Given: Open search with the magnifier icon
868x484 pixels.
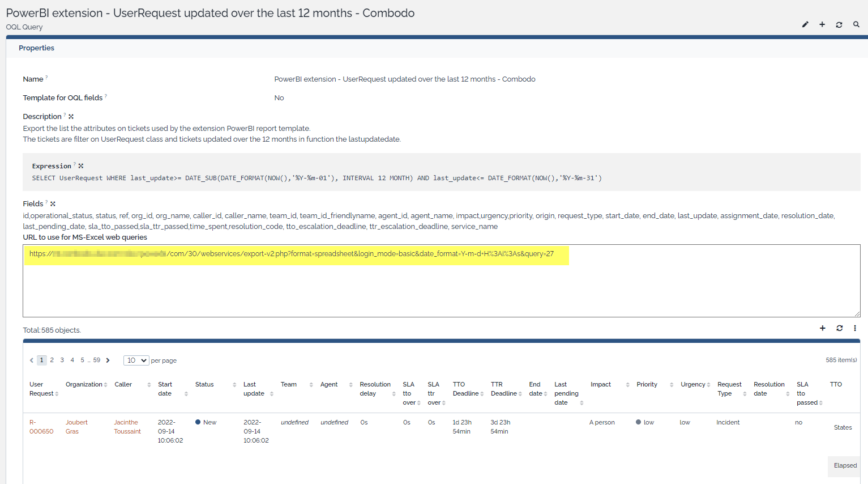Looking at the screenshot, I should (x=856, y=24).
